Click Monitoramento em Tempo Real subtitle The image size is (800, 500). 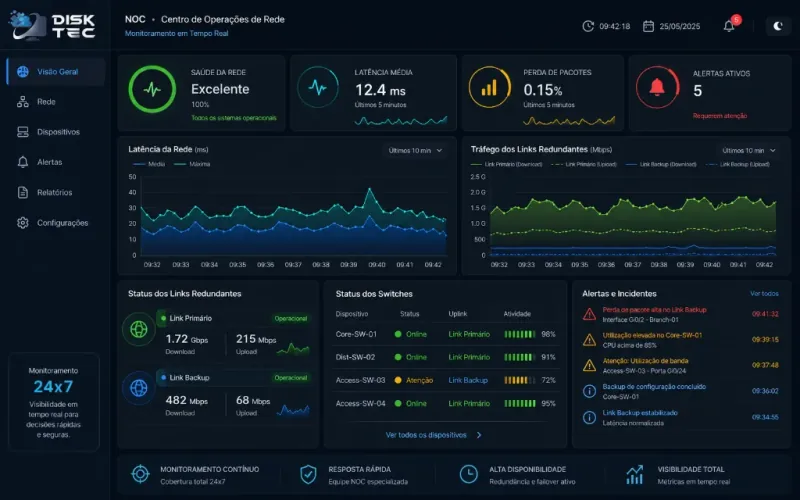pos(177,33)
